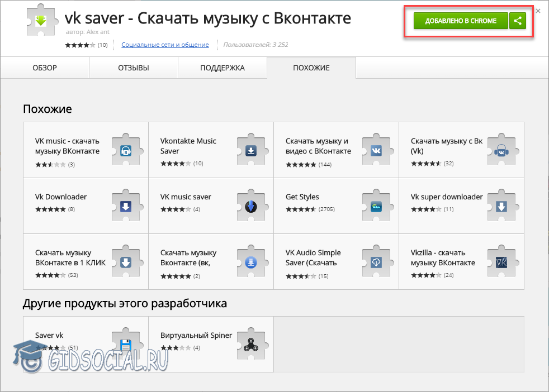
Task: Switch to the Обзор tab
Action: point(45,68)
